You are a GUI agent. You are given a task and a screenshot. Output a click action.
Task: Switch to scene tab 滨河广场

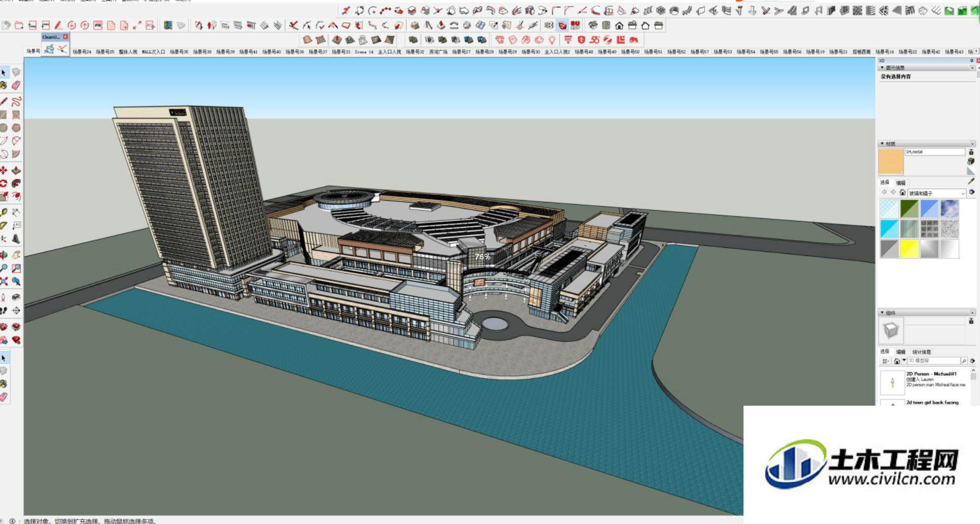pos(438,52)
